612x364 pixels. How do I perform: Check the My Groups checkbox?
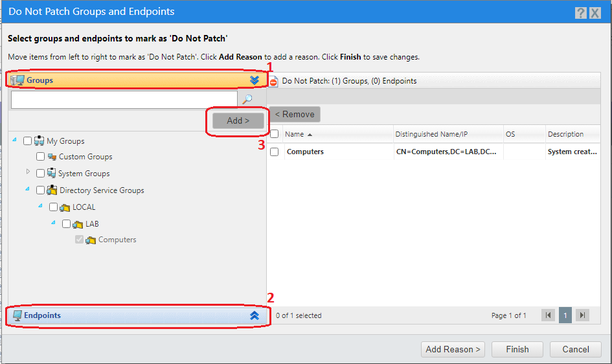27,141
